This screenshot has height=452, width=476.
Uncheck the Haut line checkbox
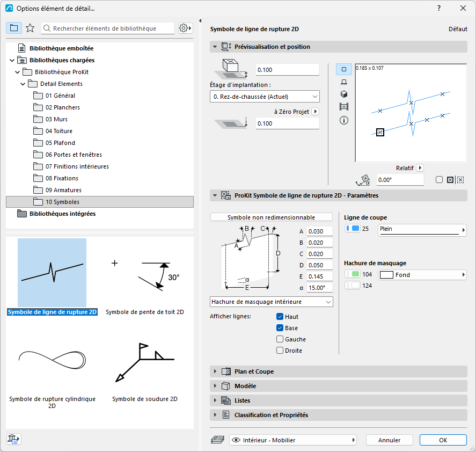[x=280, y=317]
